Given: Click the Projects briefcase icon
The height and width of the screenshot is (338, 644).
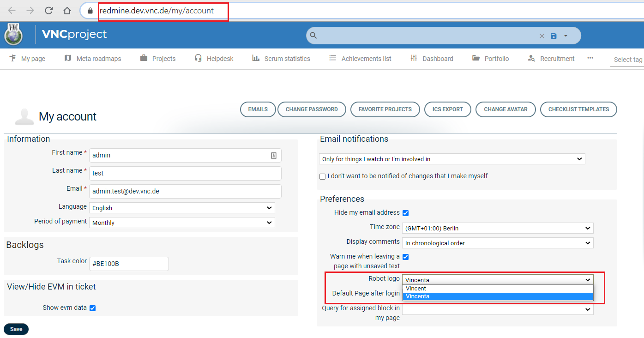Looking at the screenshot, I should tap(144, 58).
